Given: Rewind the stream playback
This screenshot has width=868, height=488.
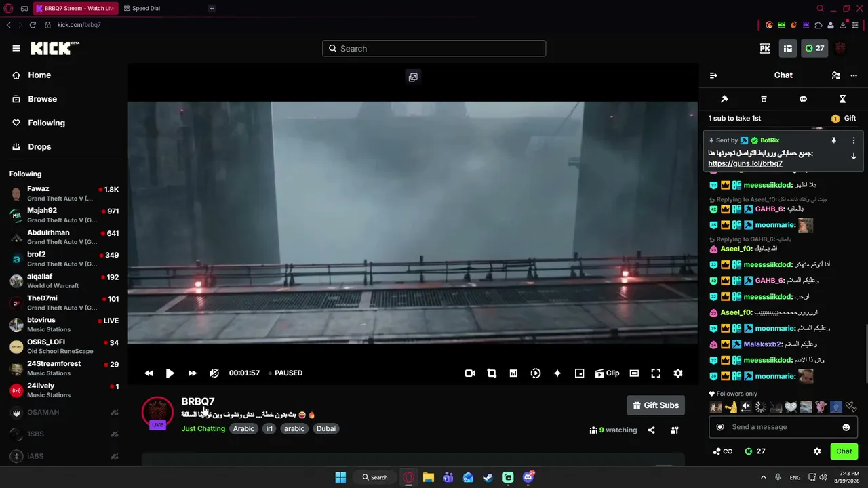Looking at the screenshot, I should point(149,373).
